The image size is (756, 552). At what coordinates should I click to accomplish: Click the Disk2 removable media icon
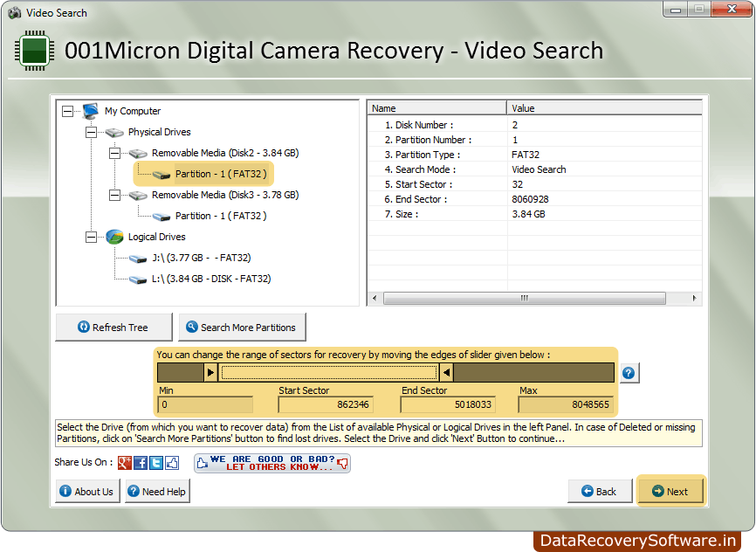138,154
